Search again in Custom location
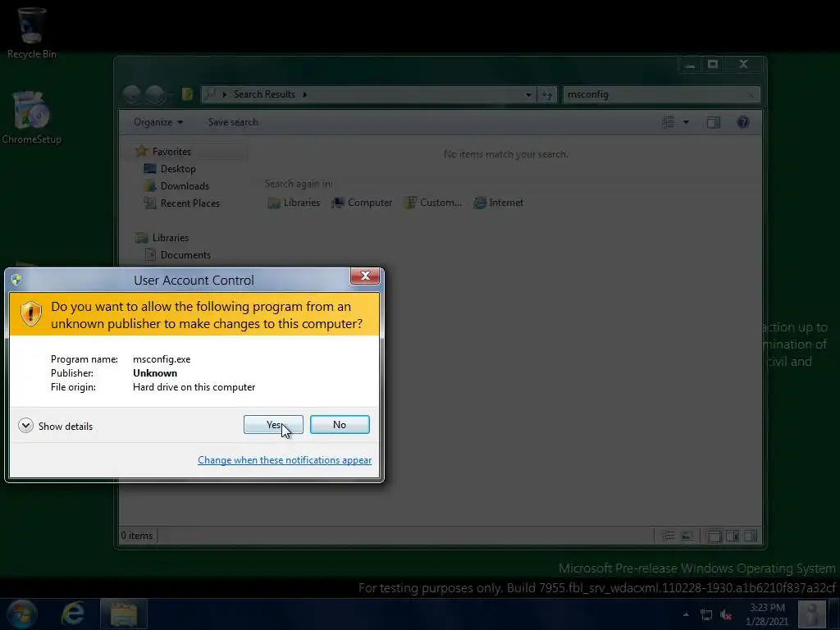 (x=433, y=203)
